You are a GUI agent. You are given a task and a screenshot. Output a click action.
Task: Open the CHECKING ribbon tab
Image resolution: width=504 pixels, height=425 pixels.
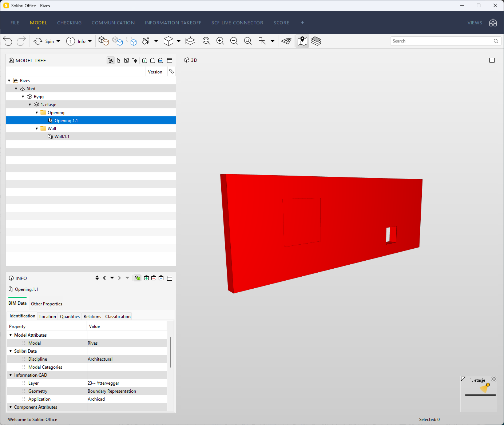(69, 23)
